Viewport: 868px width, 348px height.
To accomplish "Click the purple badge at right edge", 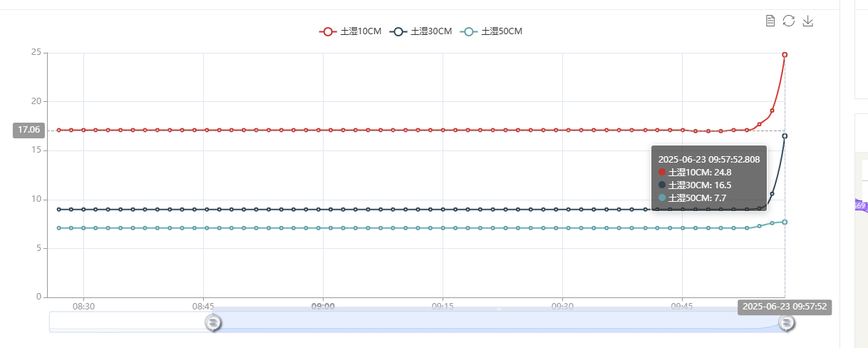I will [860, 205].
